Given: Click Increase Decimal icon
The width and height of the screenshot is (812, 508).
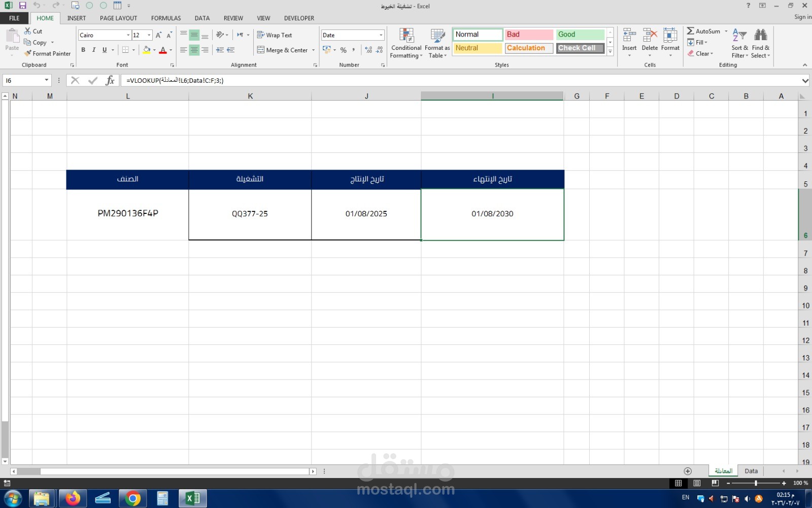Looking at the screenshot, I should [x=368, y=50].
